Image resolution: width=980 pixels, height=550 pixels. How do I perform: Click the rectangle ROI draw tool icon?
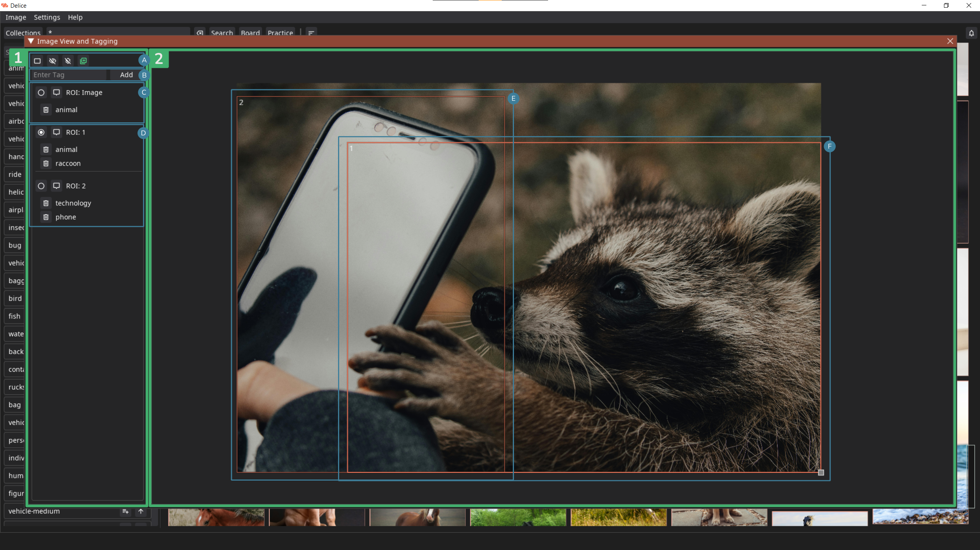point(37,61)
